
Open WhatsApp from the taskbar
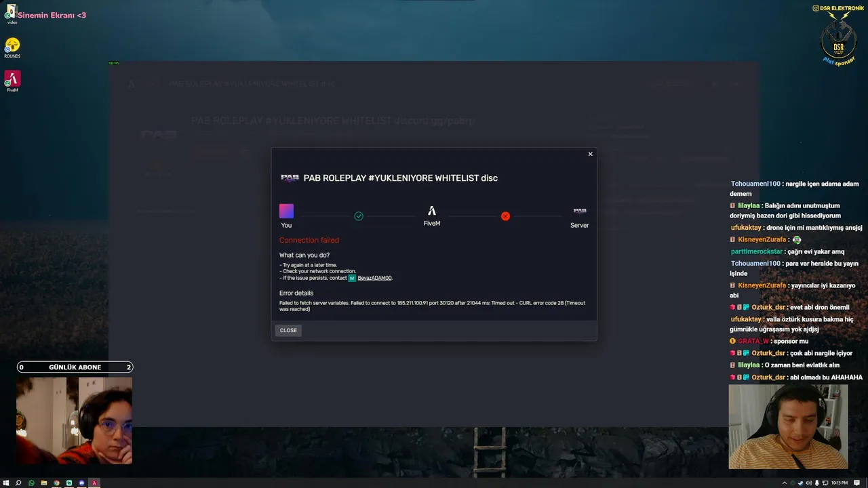pos(31,483)
